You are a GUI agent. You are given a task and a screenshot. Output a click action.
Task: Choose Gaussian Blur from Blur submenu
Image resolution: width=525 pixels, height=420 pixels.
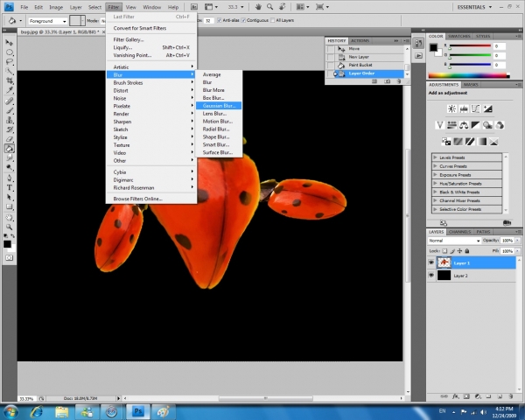(219, 106)
